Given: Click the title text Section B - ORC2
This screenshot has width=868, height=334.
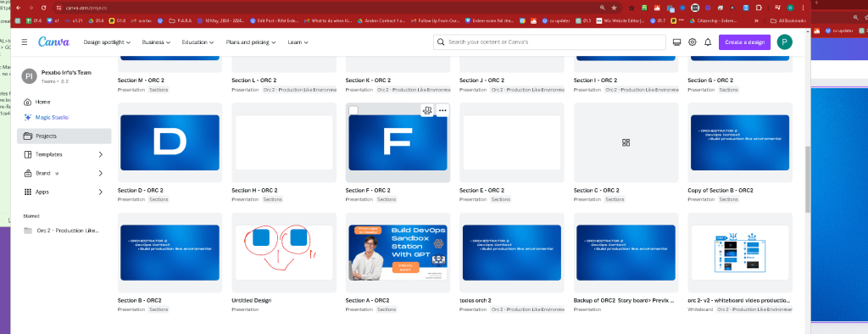Looking at the screenshot, I should [140, 301].
